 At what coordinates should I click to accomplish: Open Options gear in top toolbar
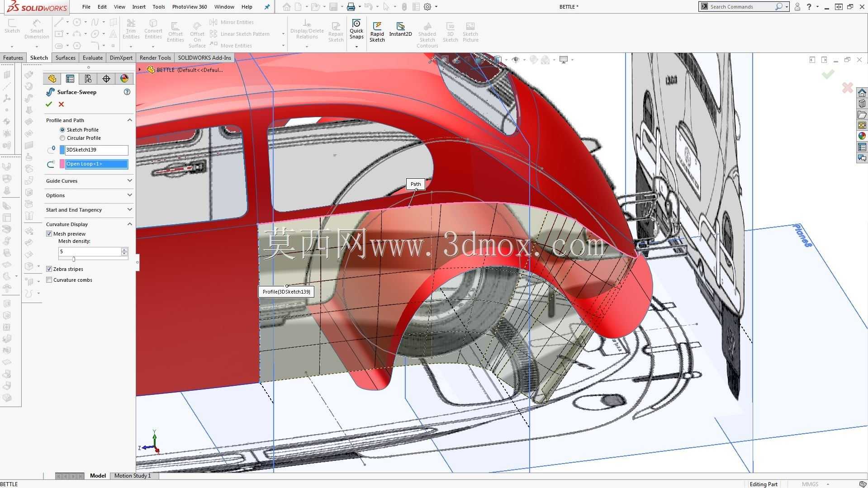(x=427, y=7)
